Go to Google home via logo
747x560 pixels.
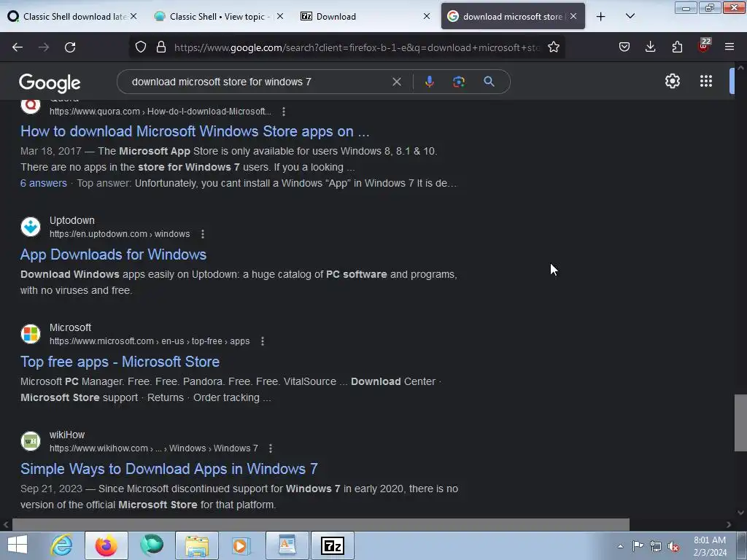[50, 83]
